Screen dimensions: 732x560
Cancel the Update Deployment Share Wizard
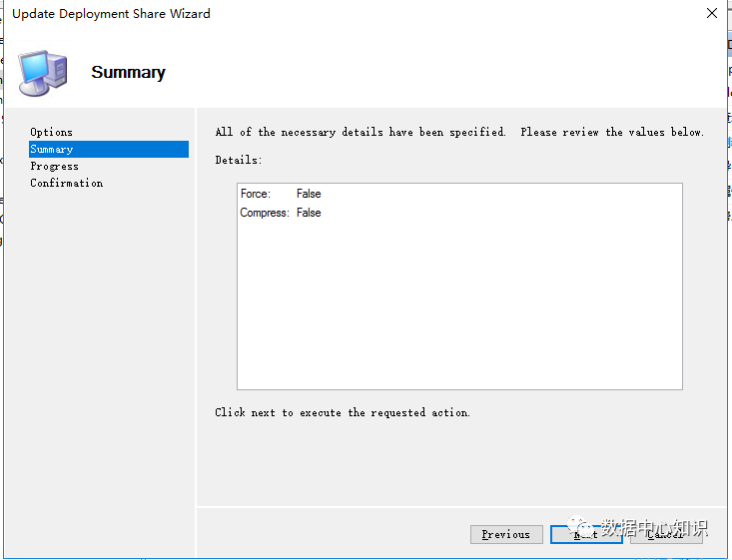[x=666, y=534]
